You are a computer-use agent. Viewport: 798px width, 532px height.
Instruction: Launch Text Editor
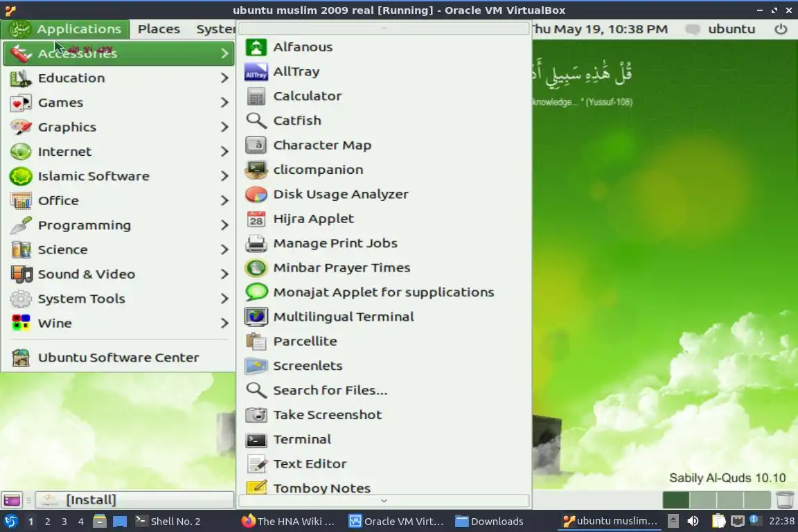coord(384,464)
